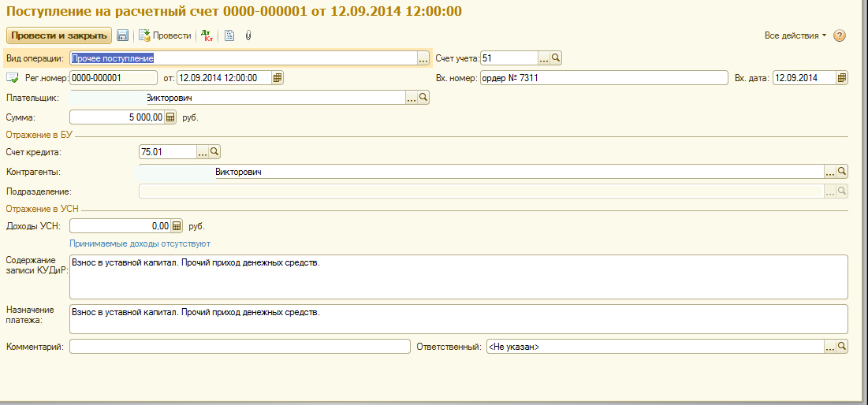Open the selection ellipsis for 'Вид операции'
868x405 pixels.
click(x=423, y=58)
